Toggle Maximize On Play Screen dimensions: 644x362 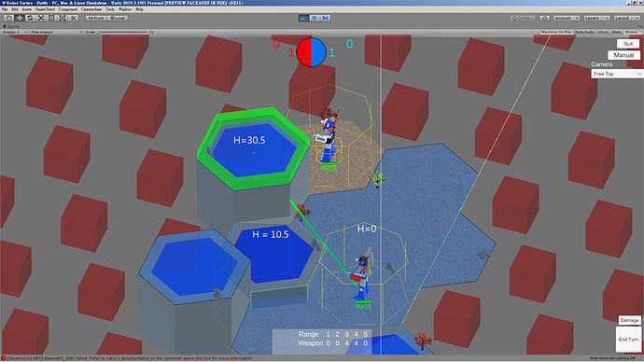coord(556,32)
